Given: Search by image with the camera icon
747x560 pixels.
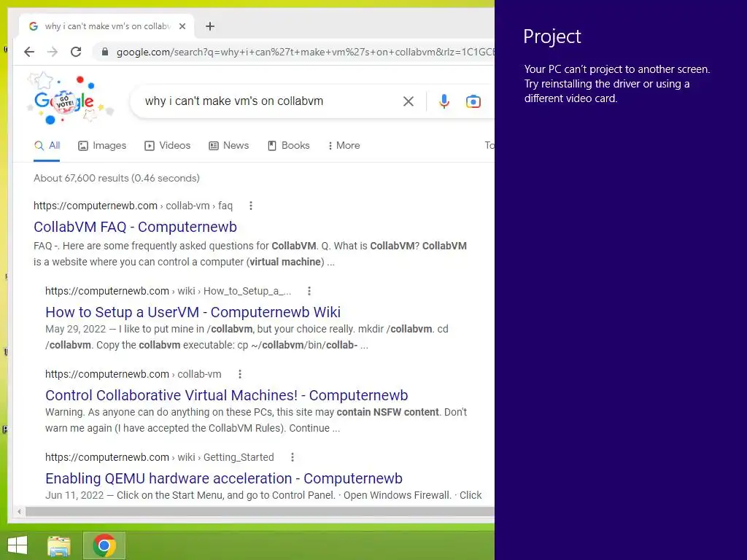Looking at the screenshot, I should [x=473, y=101].
